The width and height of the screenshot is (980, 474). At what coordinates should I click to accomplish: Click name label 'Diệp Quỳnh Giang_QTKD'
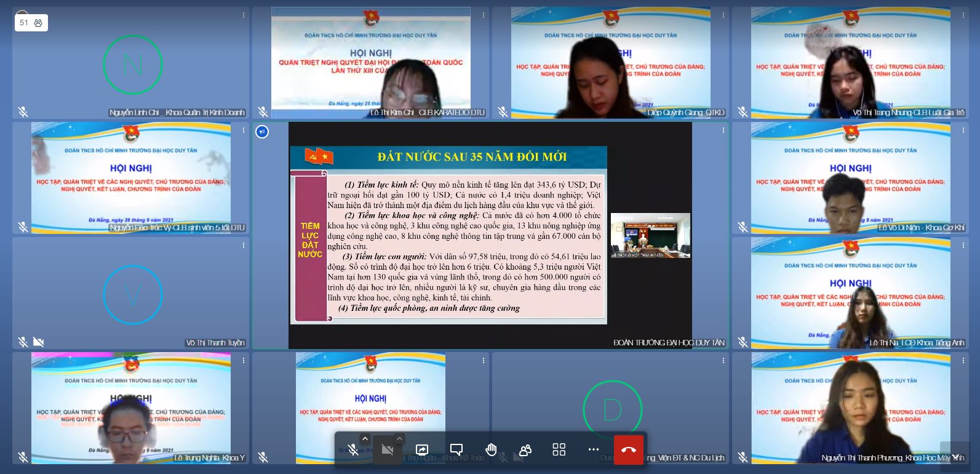coord(686,113)
